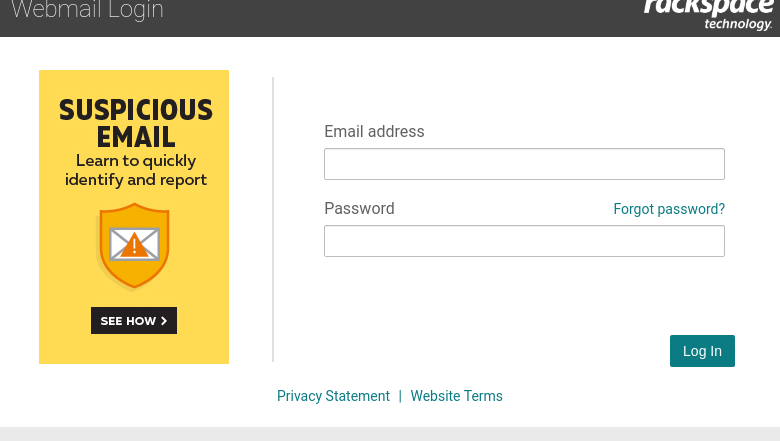Submit with the Log In button
The width and height of the screenshot is (780, 441).
(702, 351)
